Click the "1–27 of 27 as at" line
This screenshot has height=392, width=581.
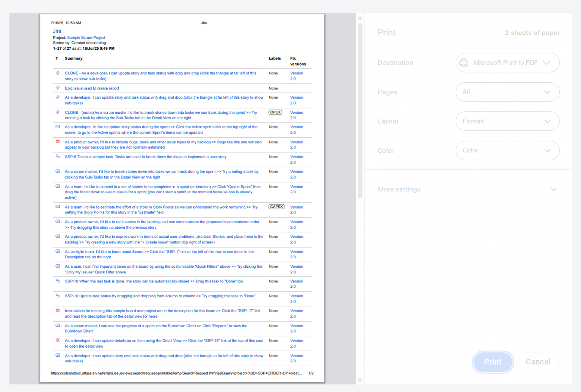click(x=83, y=49)
